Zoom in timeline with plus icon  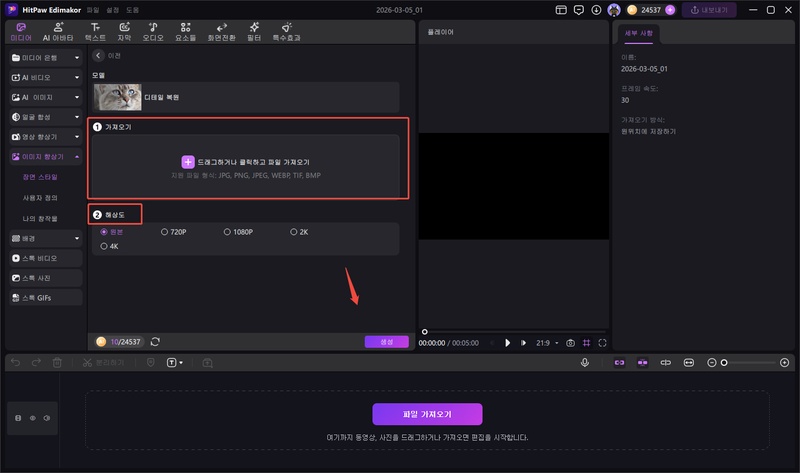785,362
